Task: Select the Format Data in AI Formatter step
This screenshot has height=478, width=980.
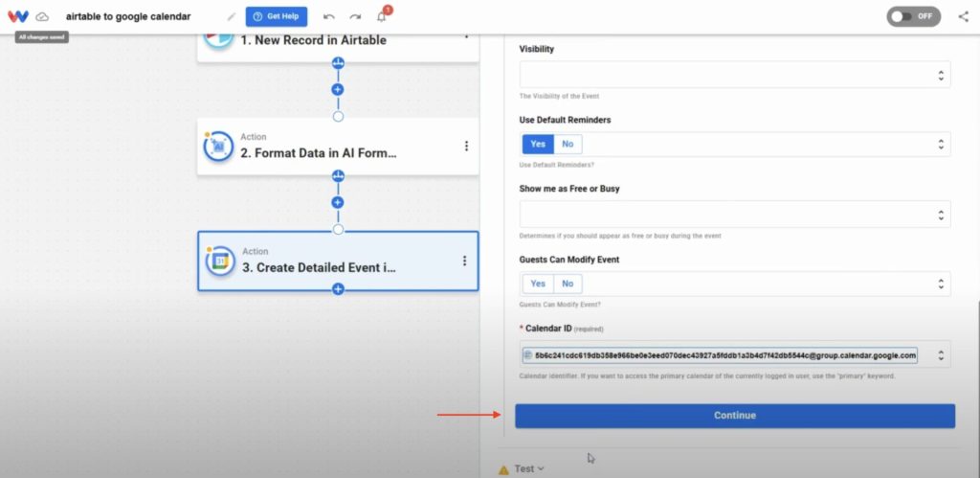Action: coord(338,147)
